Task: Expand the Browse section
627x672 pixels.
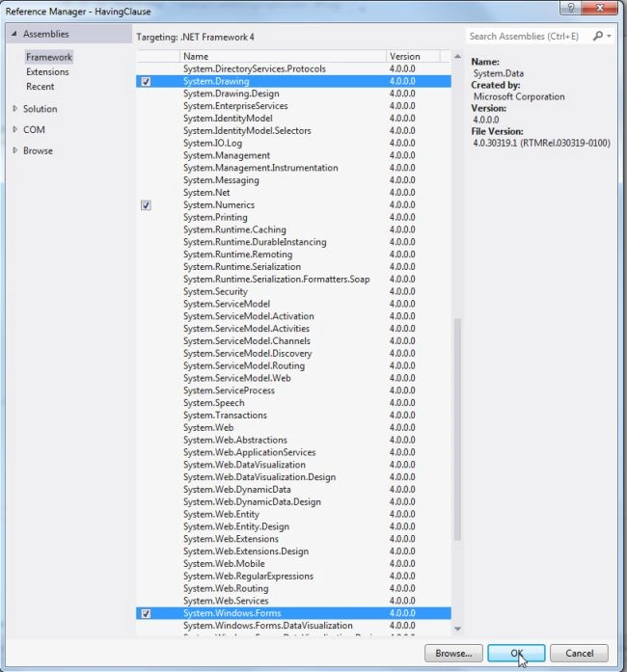Action: tap(15, 150)
